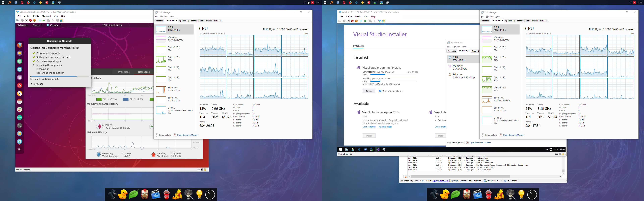644x201 pixels.
Task: Show hidden tray icons on left desktop
Action: [304, 3]
